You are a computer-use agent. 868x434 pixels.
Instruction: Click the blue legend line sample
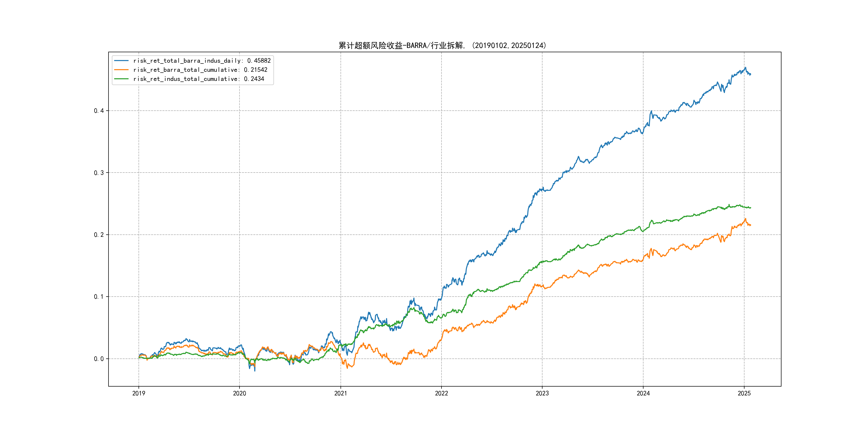click(x=121, y=61)
